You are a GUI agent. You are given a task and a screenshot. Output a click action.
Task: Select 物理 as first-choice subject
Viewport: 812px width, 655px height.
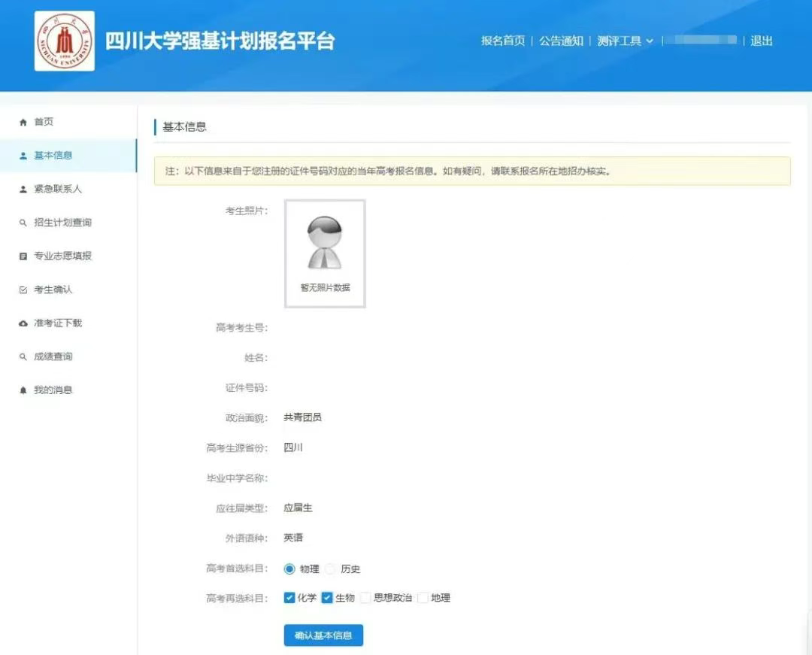click(289, 569)
